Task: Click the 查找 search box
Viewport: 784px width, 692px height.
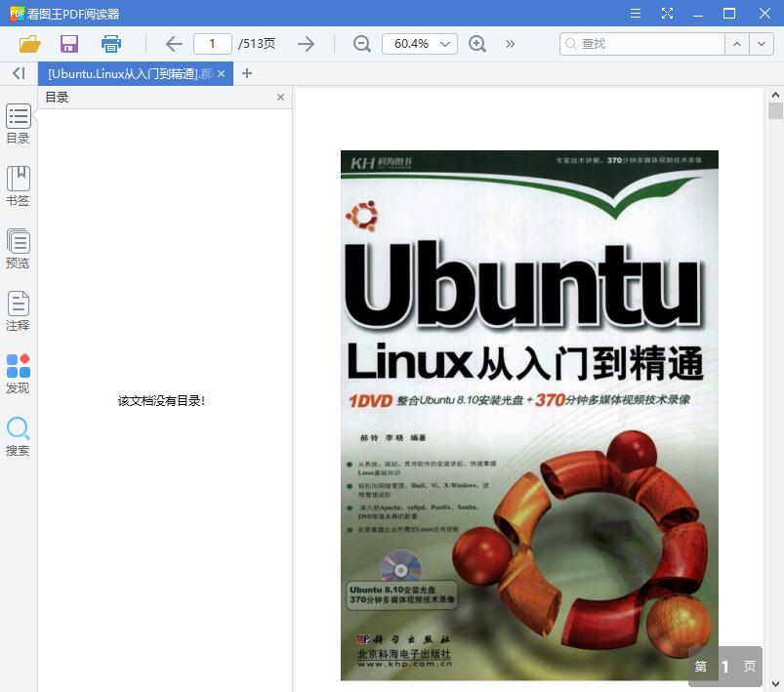Action: click(x=642, y=44)
